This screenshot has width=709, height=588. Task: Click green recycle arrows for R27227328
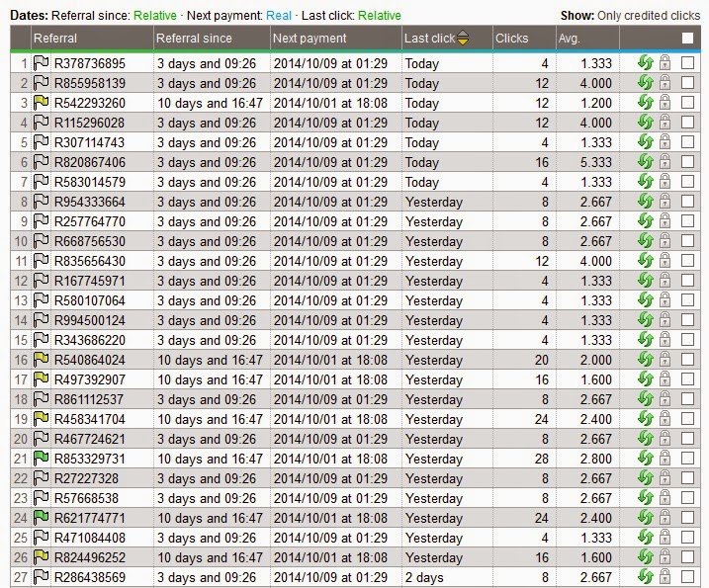[x=646, y=478]
